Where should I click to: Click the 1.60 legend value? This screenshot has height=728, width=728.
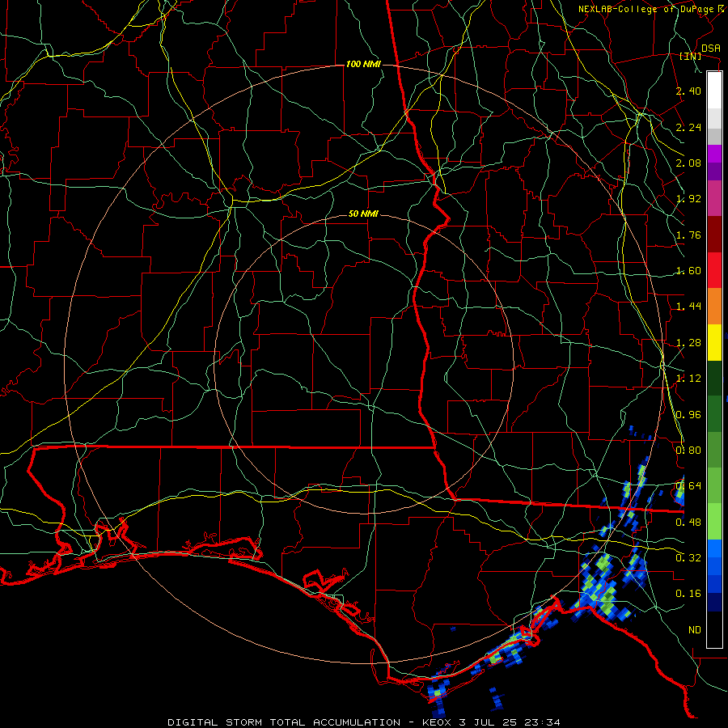(688, 271)
